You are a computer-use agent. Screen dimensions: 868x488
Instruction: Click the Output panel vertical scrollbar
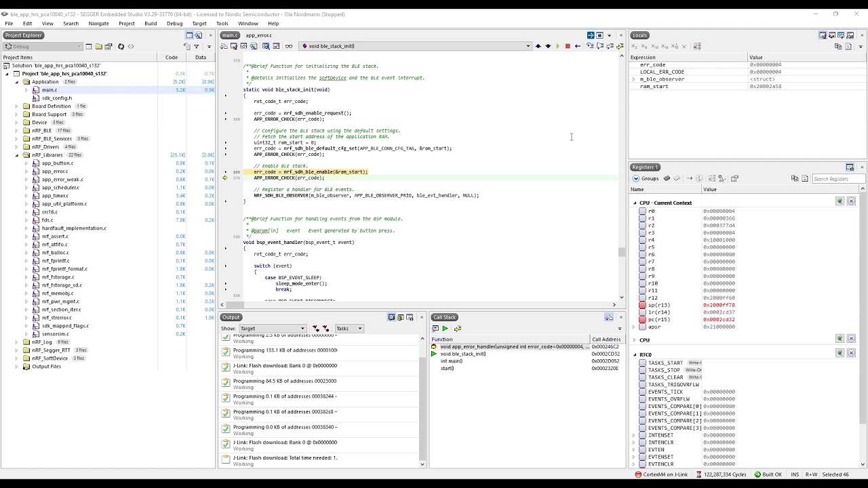(x=422, y=400)
